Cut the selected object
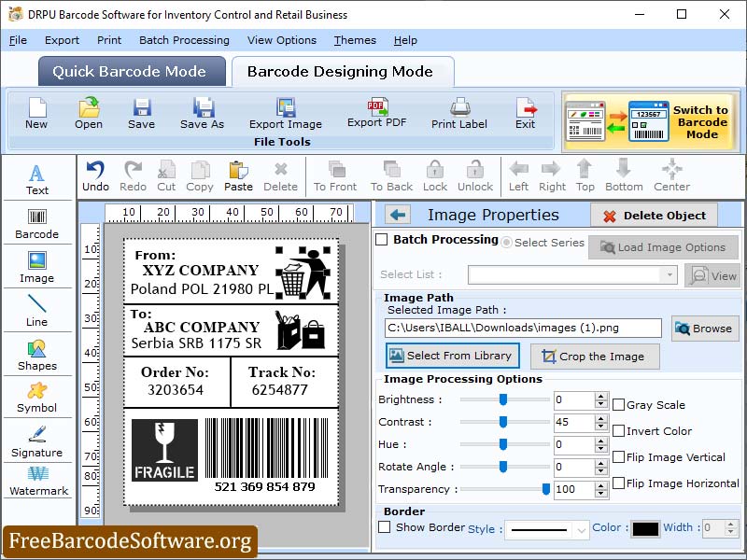The width and height of the screenshot is (747, 560). [166, 176]
